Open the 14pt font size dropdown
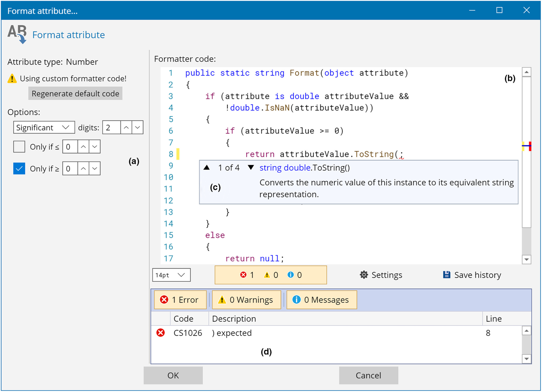This screenshot has height=392, width=542. click(171, 275)
